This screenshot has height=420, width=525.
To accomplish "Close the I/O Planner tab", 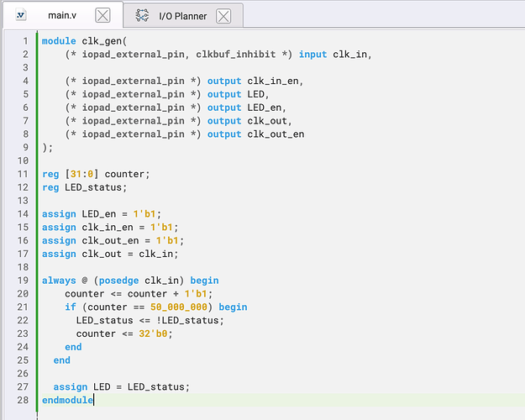I will (x=223, y=16).
